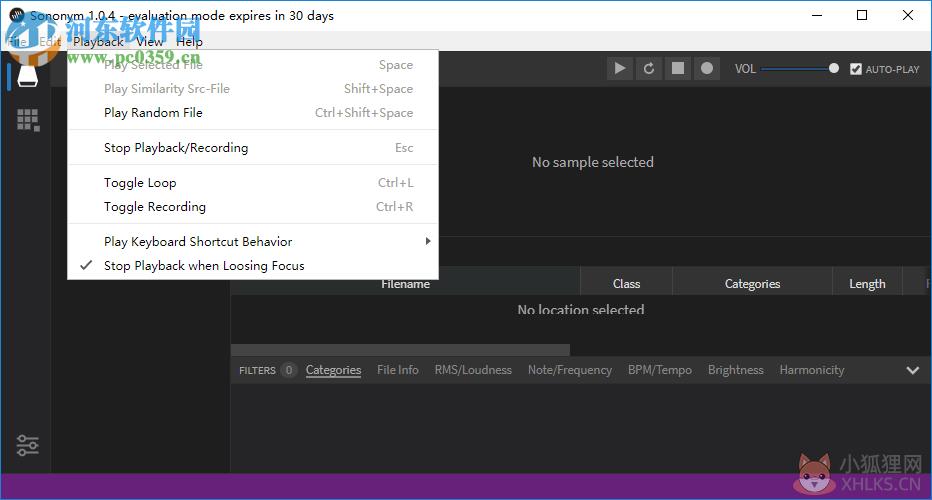
Task: Open the RMS/Loudness filter tab
Action: pos(473,370)
